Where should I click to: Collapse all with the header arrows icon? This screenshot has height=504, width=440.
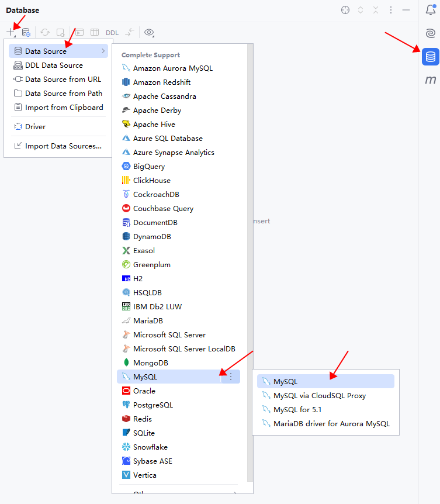click(376, 10)
